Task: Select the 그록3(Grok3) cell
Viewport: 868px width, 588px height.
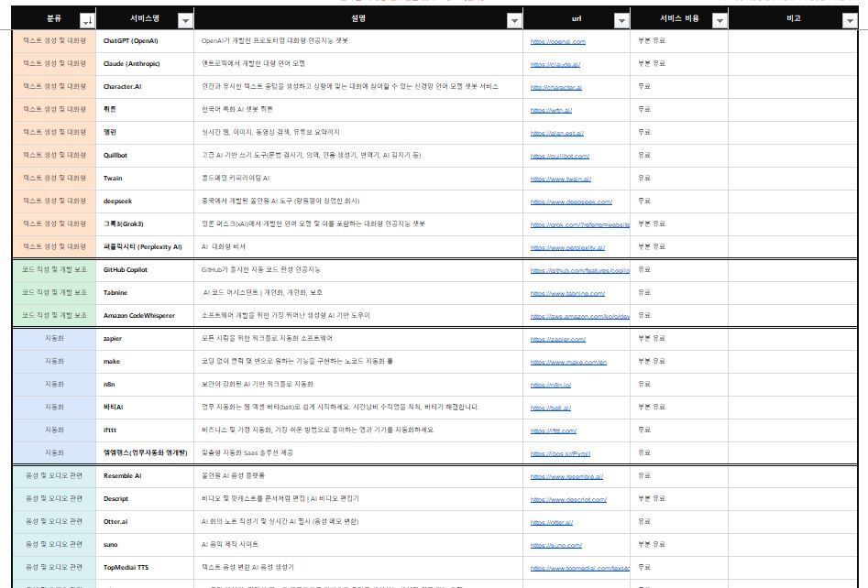Action: [145, 224]
